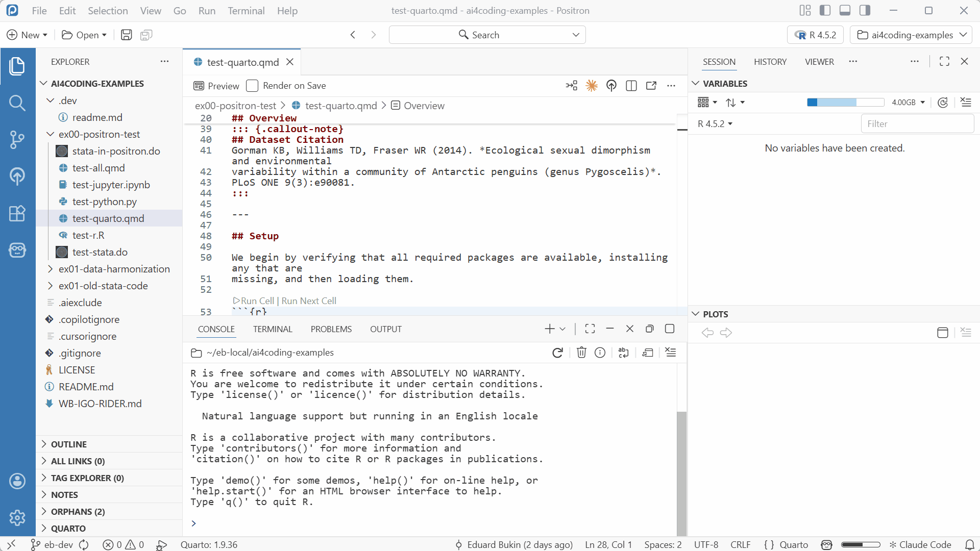
Task: Toggle Panel layout button in title bar
Action: click(x=845, y=10)
